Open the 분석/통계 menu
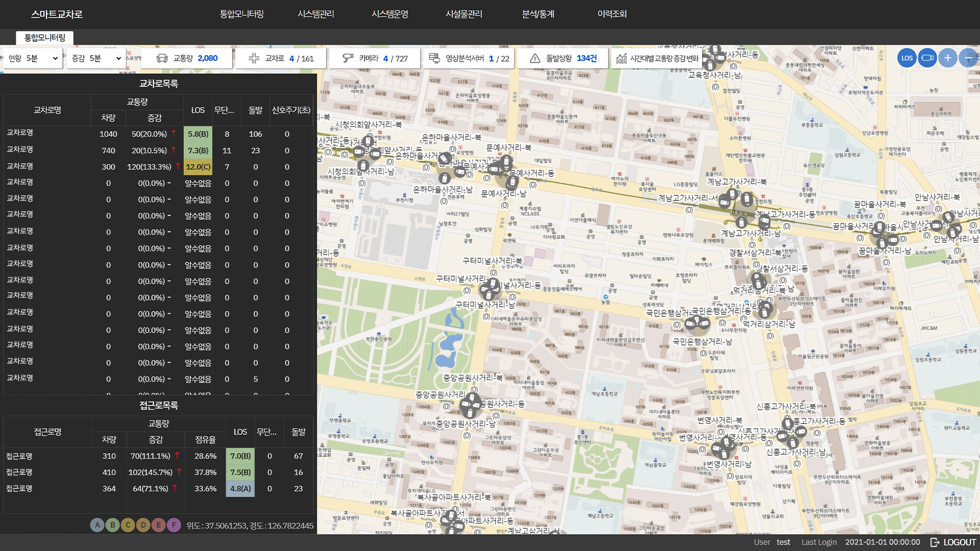980x551 pixels. pyautogui.click(x=538, y=14)
